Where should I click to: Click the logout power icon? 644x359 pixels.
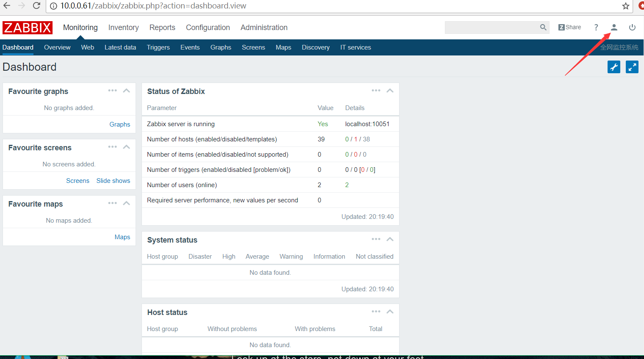point(632,28)
